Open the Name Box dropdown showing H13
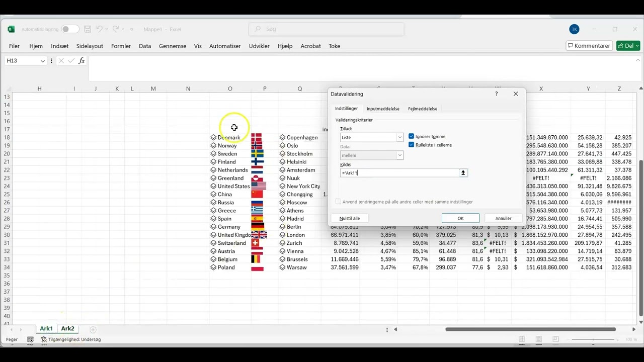The image size is (644, 362). coord(42,61)
